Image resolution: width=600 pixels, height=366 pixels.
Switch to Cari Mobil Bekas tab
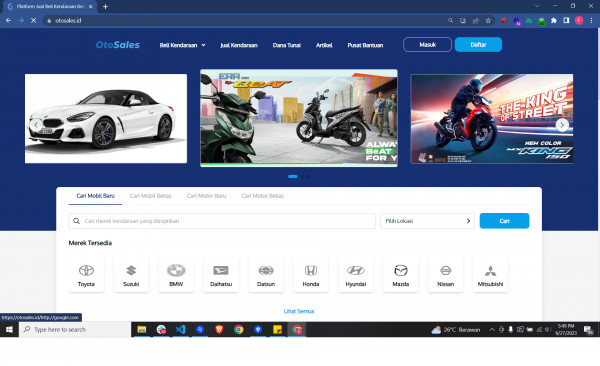(x=150, y=196)
